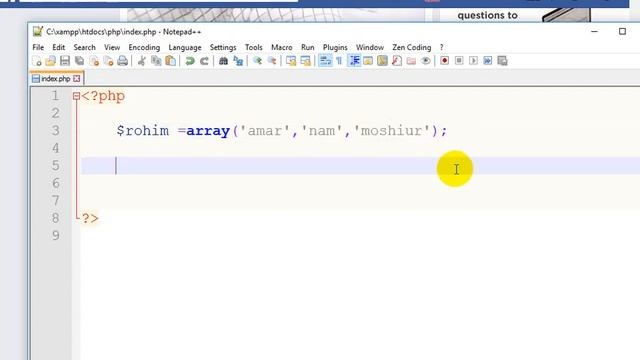
Task: Open folder as workspace icon
Action: [x=411, y=61]
